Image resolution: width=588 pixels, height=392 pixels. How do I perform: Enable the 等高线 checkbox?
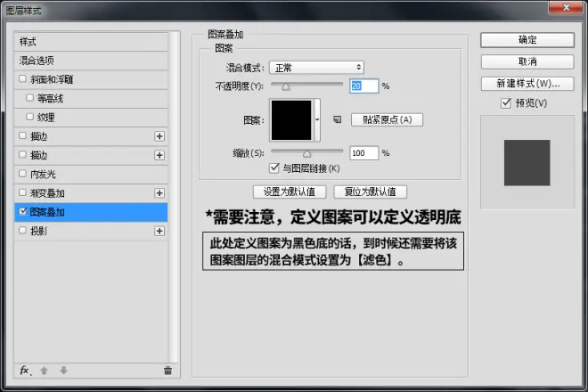30,98
